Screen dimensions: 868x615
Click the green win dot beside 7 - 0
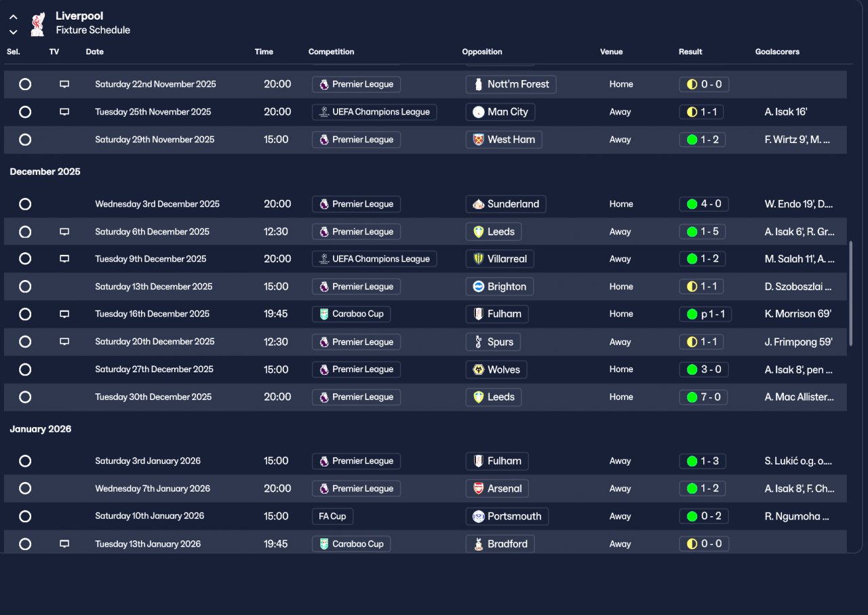[x=692, y=397]
